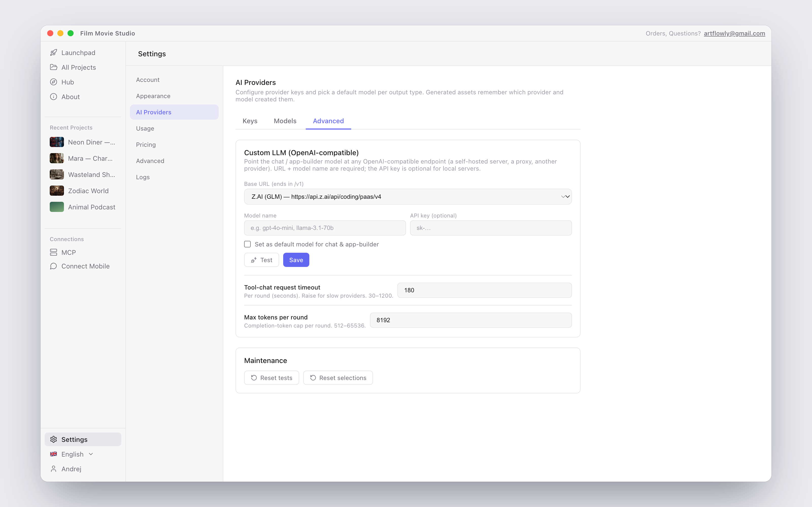This screenshot has height=507, width=812.
Task: Click Reset selections button
Action: click(338, 377)
